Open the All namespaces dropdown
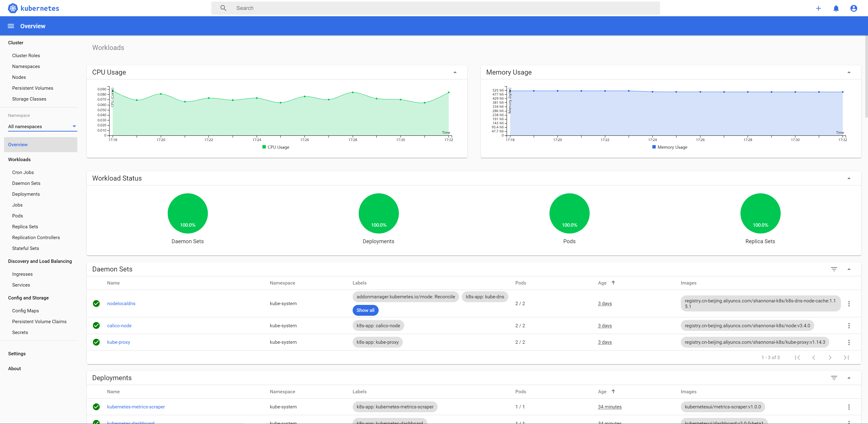The width and height of the screenshot is (868, 424). [42, 126]
